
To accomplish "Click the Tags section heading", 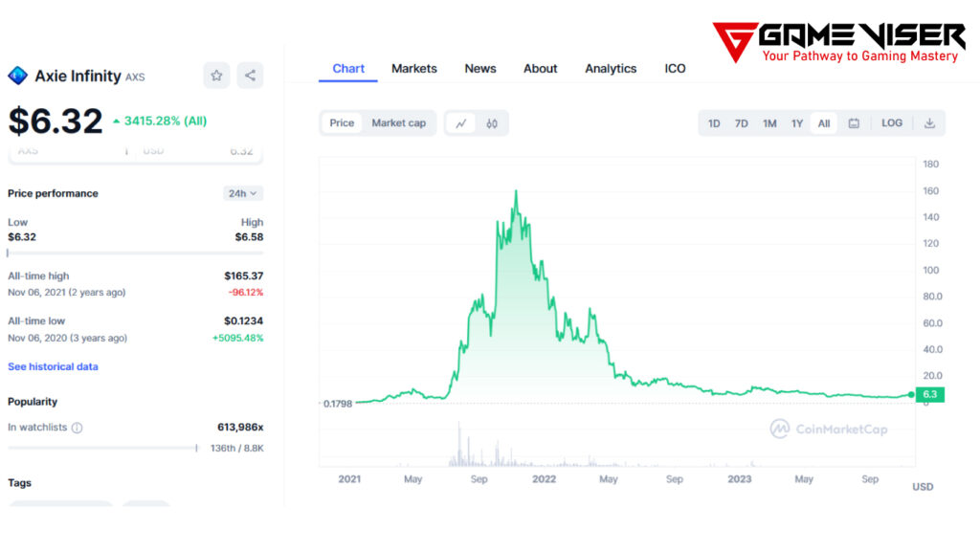I will 19,483.
